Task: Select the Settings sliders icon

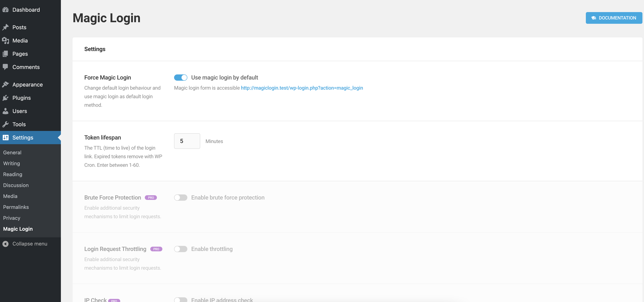Action: pos(5,137)
